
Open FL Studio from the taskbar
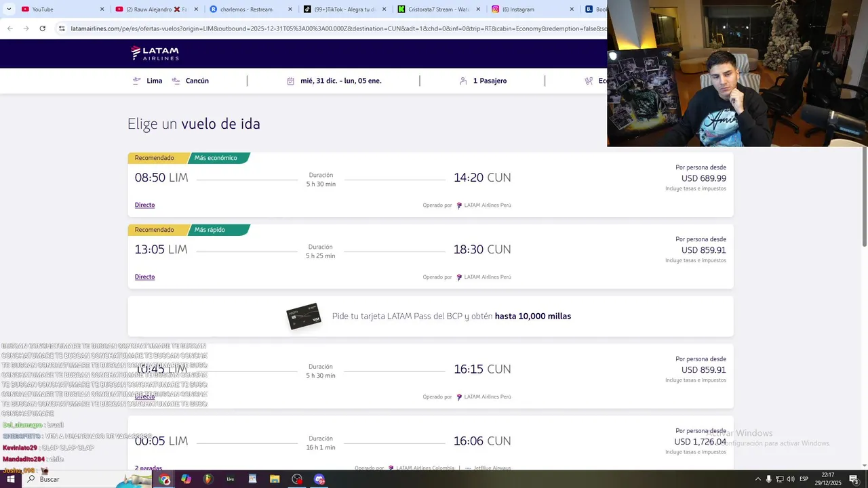coord(208,479)
